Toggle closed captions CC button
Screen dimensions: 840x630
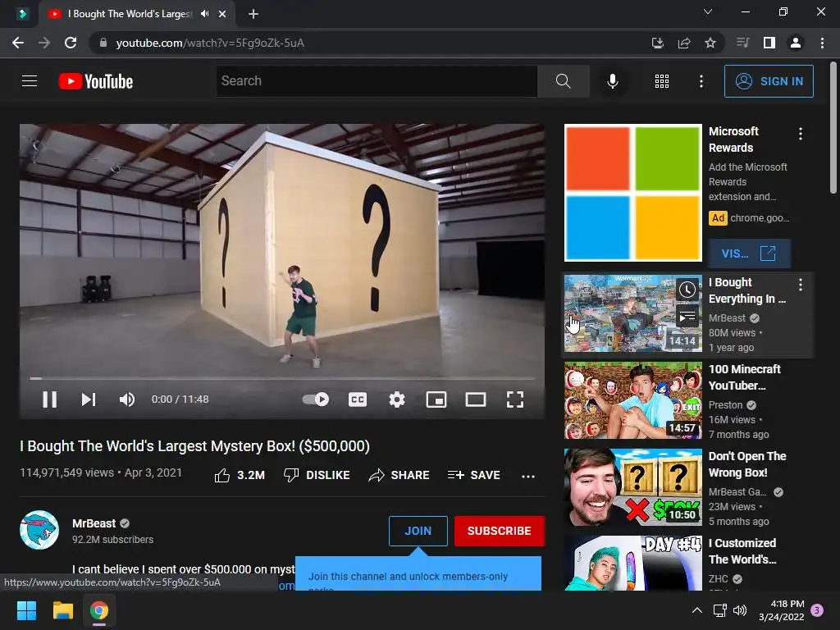358,399
